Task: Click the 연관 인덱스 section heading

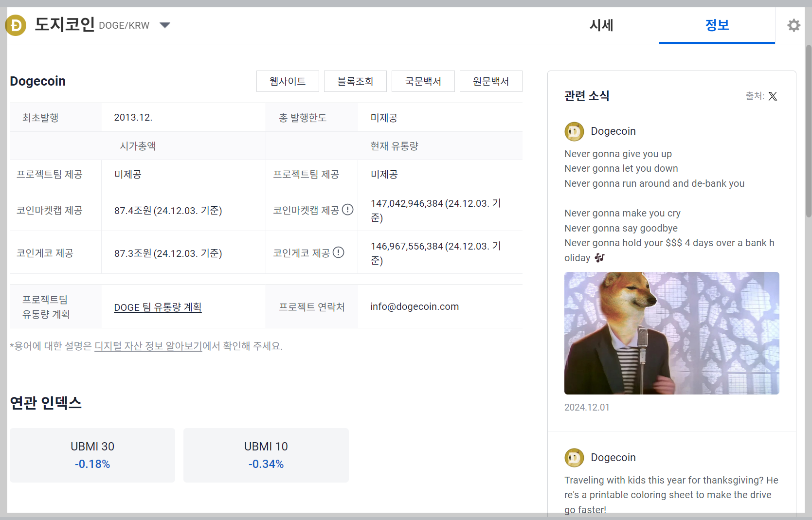Action: pyautogui.click(x=46, y=403)
